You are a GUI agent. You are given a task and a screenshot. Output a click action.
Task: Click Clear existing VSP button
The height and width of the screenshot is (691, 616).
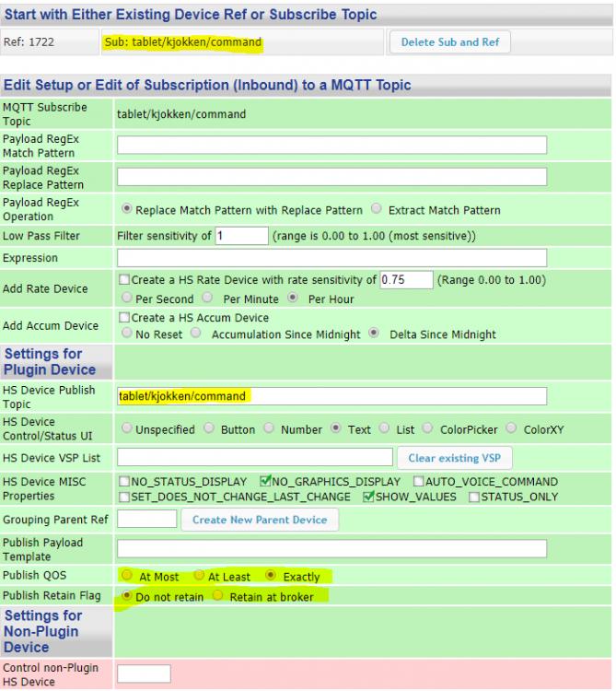coord(454,458)
